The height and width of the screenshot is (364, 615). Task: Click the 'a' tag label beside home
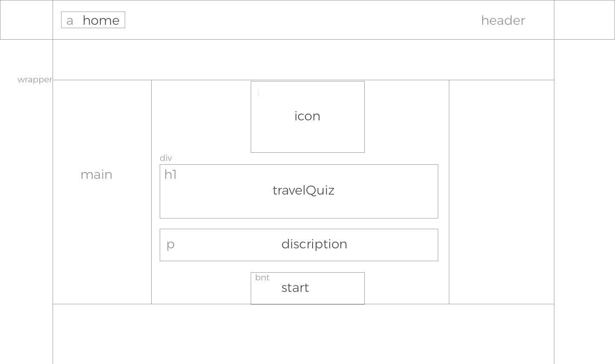pos(70,21)
